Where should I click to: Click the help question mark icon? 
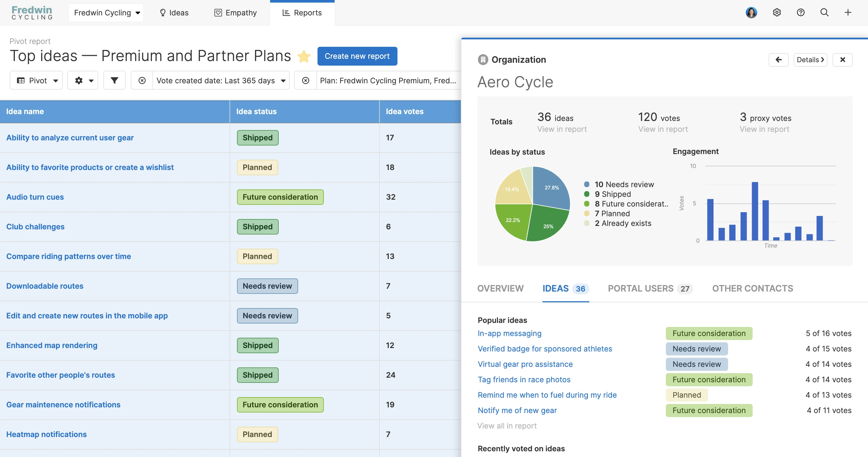(x=801, y=13)
